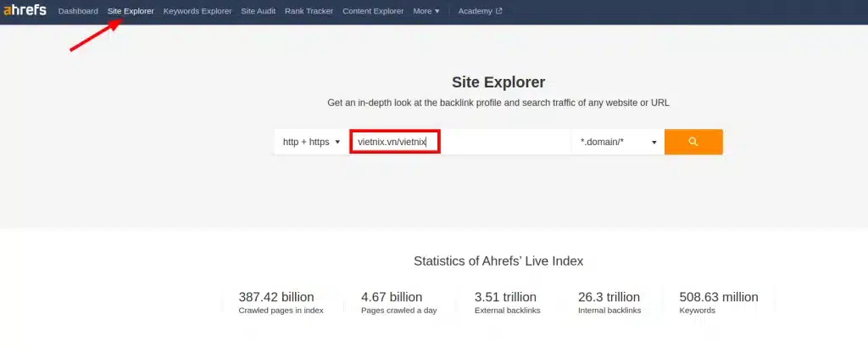Select the External backlinks label
This screenshot has width=868, height=348.
508,311
